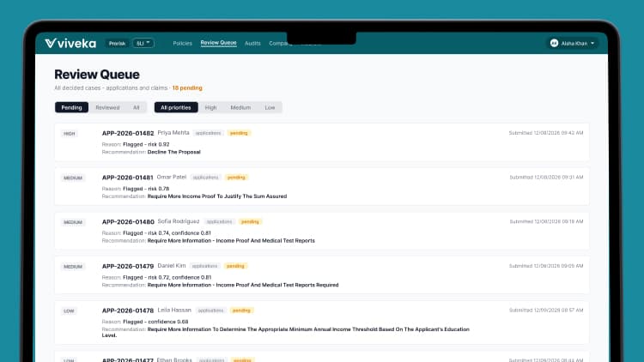Click Review Queue page heading

point(97,75)
